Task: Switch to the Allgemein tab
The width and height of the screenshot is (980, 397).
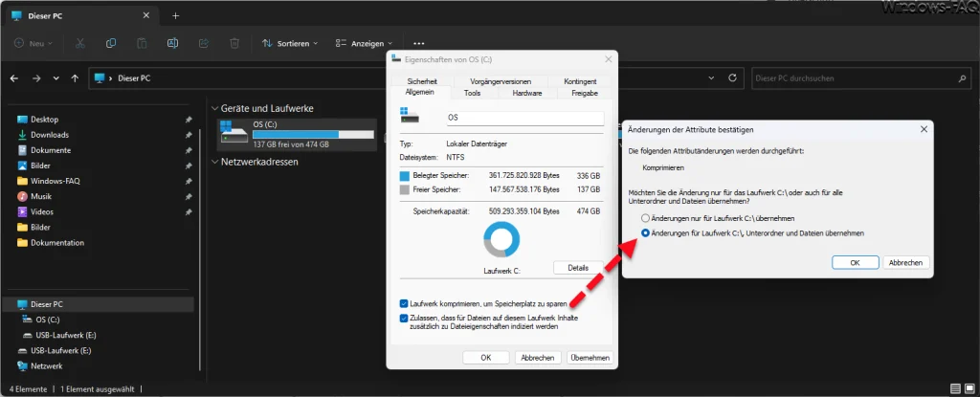Action: 420,93
